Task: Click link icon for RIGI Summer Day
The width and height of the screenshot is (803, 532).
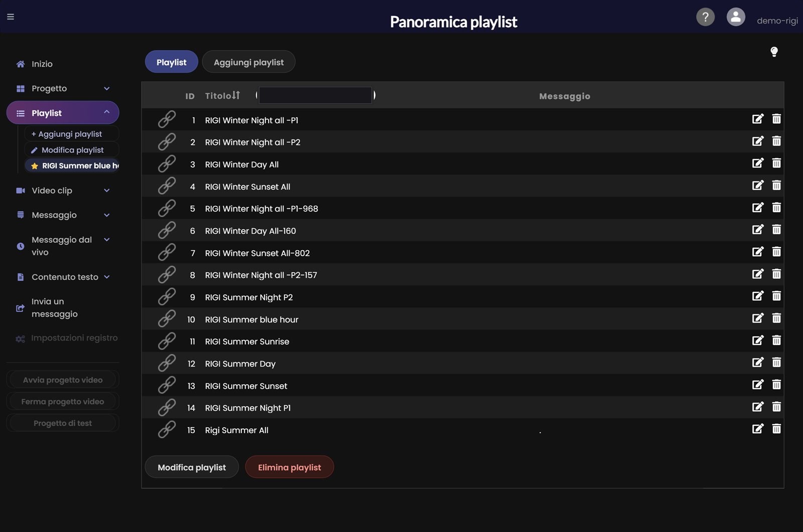Action: point(167,363)
